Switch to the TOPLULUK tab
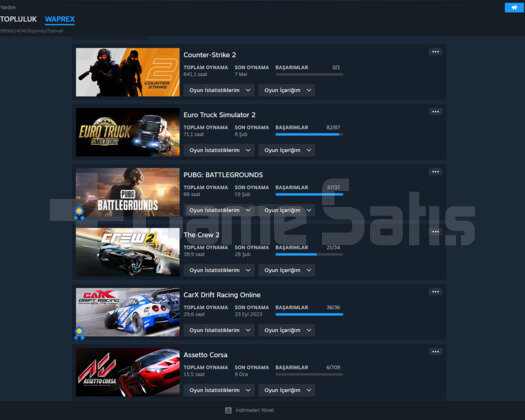 pyautogui.click(x=18, y=19)
